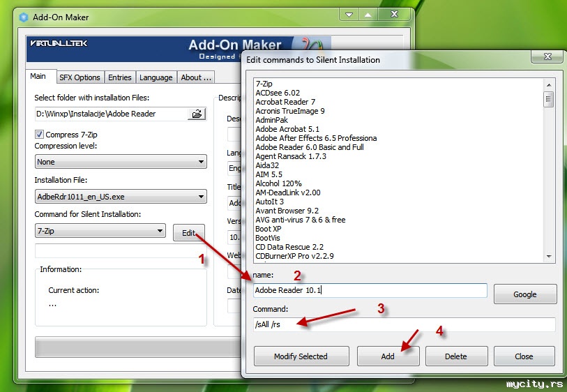The height and width of the screenshot is (392, 567).
Task: Switch to the Main tab
Action: [38, 76]
